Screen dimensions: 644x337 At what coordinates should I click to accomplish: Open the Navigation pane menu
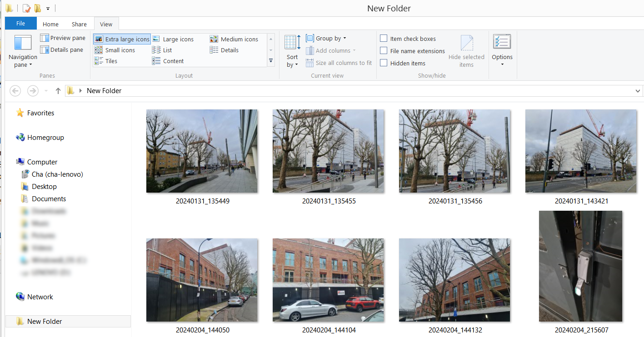[x=23, y=51]
